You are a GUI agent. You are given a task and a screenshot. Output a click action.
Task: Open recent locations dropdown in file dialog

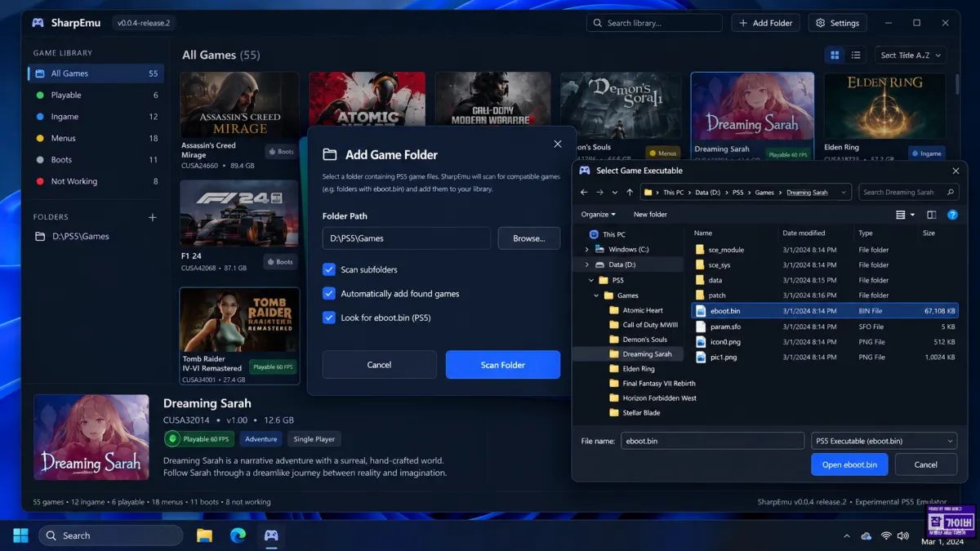click(614, 193)
